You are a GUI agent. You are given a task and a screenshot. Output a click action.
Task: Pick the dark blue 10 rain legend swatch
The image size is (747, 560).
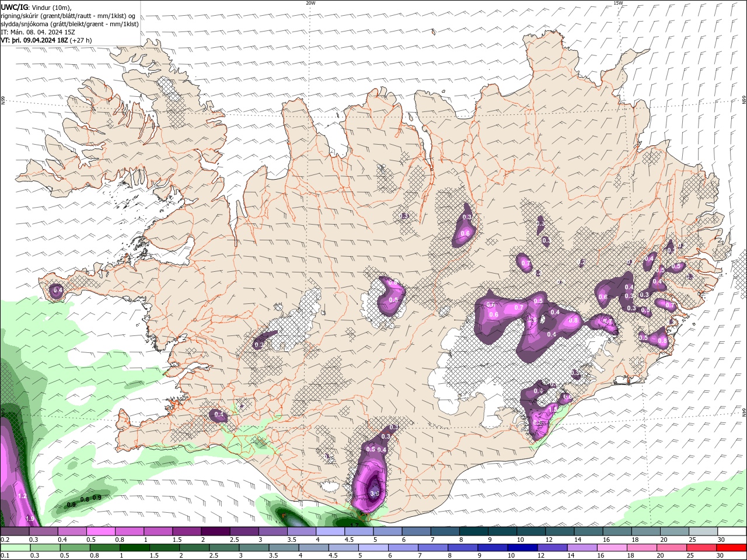pos(522,548)
